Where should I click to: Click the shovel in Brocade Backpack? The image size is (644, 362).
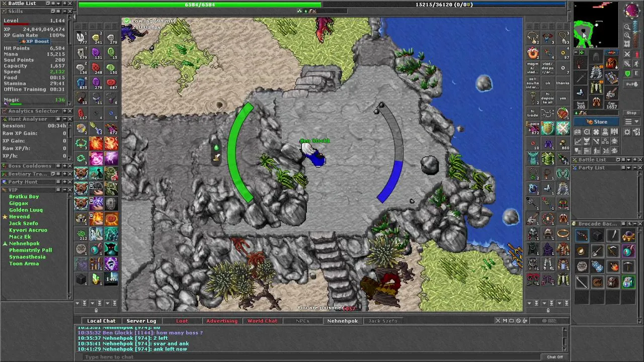(x=597, y=251)
